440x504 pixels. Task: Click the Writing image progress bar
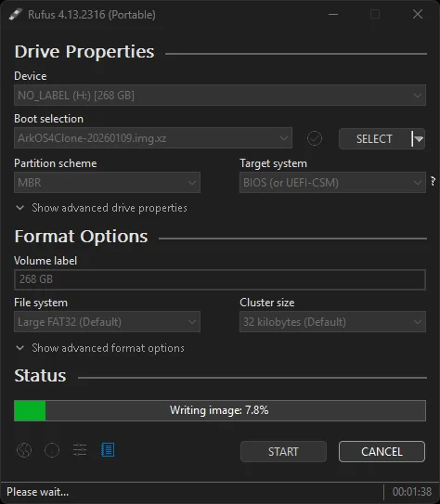click(220, 410)
